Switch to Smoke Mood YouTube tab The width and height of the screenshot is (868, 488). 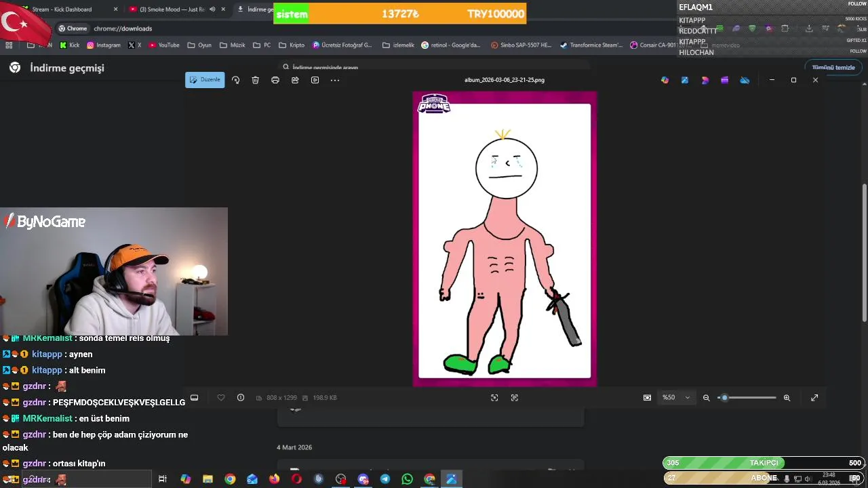click(173, 9)
